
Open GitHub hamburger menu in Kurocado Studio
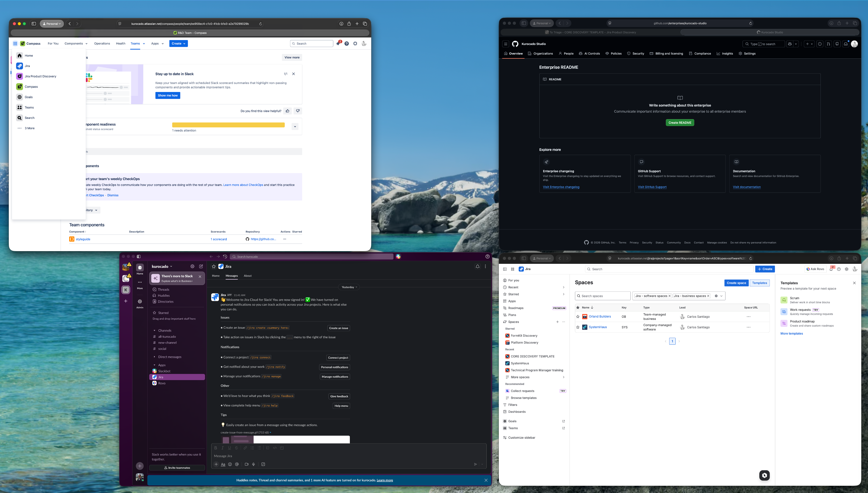(505, 44)
